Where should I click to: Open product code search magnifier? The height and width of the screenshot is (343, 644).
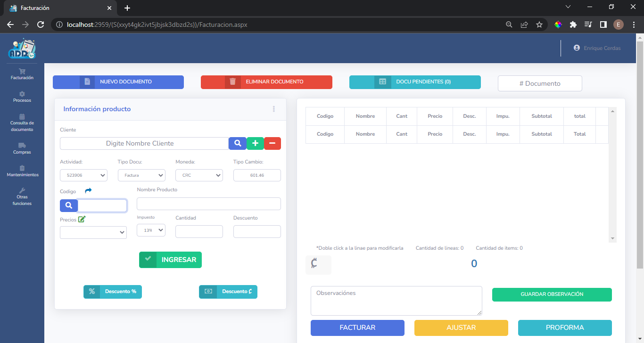coord(69,205)
